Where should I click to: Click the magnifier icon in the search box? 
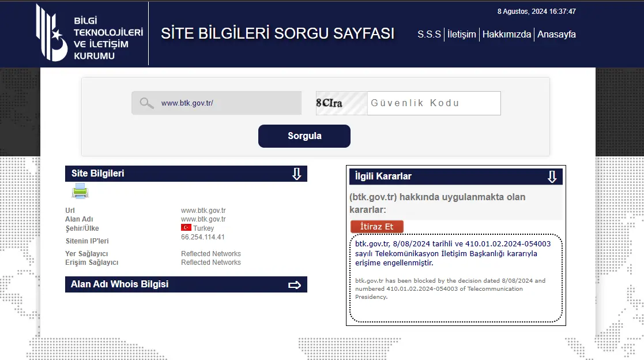[x=146, y=103]
